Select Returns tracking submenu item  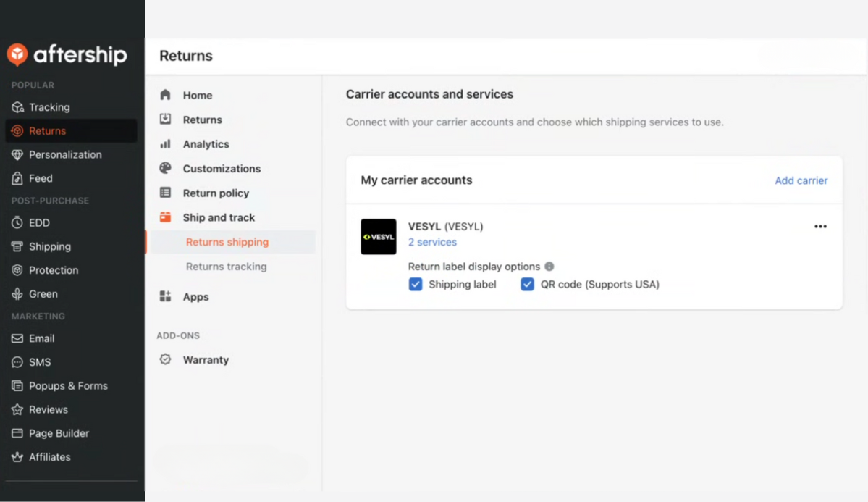pyautogui.click(x=227, y=267)
